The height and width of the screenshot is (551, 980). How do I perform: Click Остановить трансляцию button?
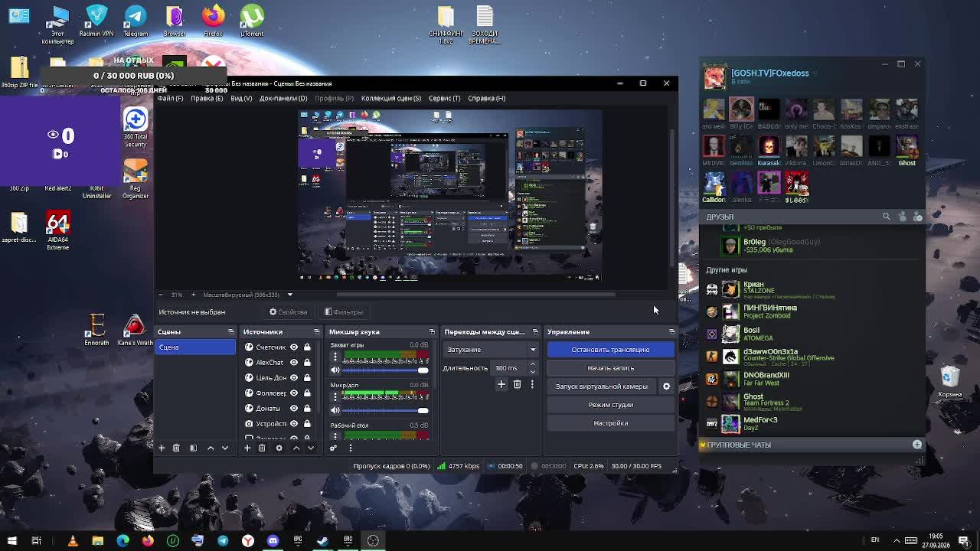click(x=610, y=350)
